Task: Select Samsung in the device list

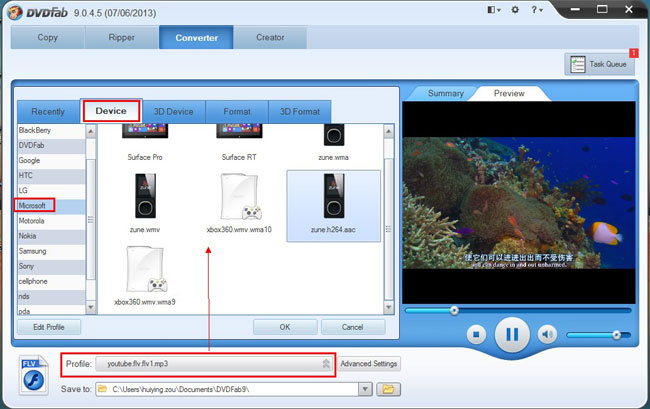Action: click(x=51, y=251)
